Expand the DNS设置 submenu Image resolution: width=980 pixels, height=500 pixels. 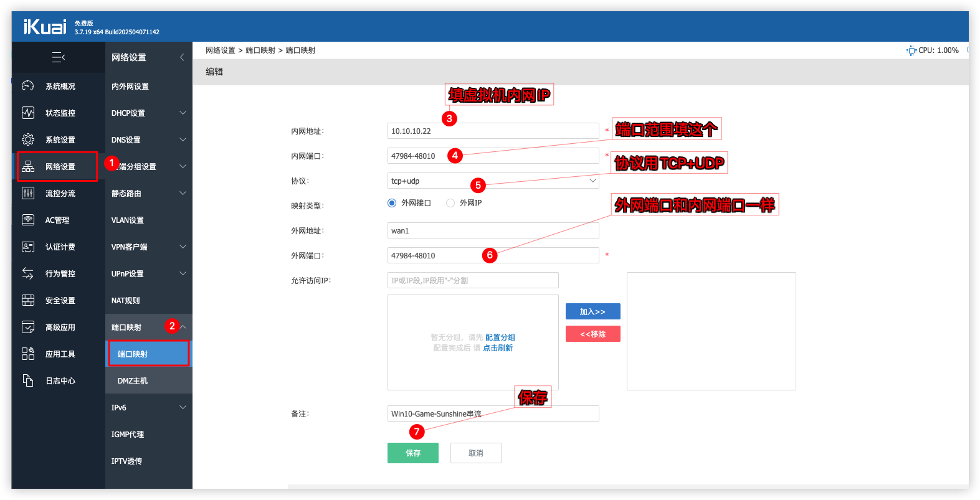tap(183, 139)
